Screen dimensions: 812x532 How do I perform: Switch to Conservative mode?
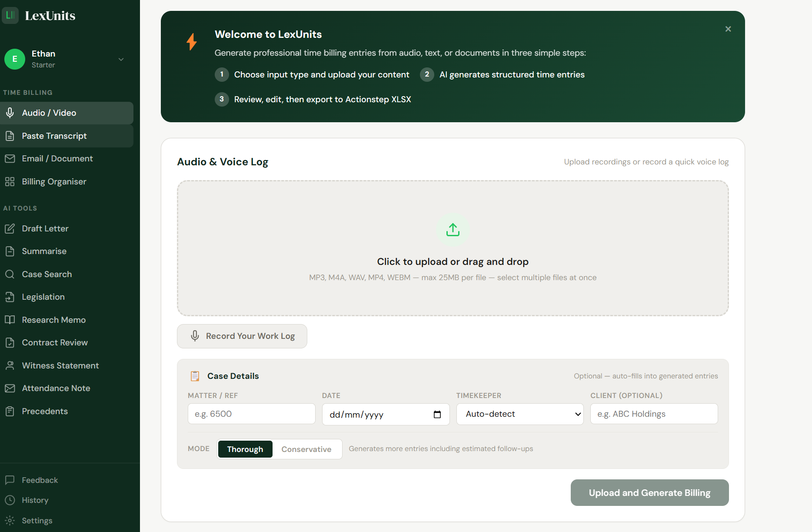[306, 449]
